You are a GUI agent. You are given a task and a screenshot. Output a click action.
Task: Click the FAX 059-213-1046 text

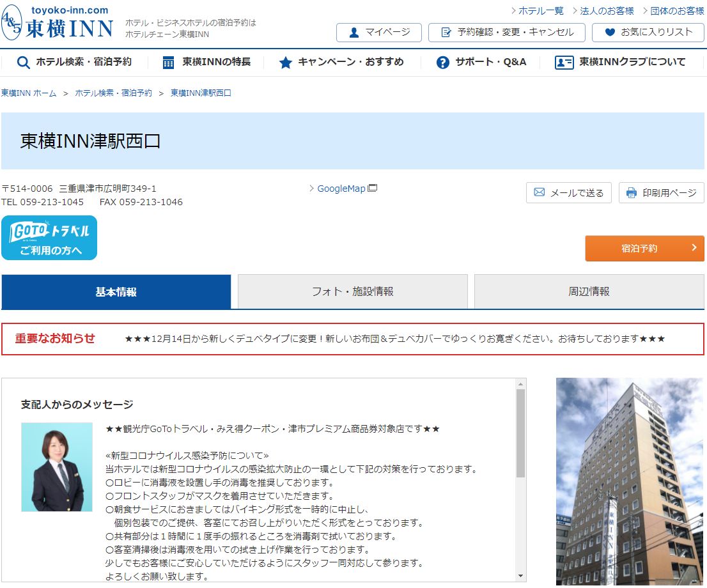141,202
